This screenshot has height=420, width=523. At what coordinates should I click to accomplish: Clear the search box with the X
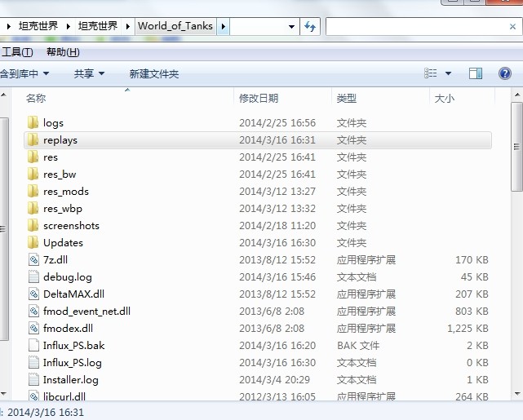pos(512,27)
